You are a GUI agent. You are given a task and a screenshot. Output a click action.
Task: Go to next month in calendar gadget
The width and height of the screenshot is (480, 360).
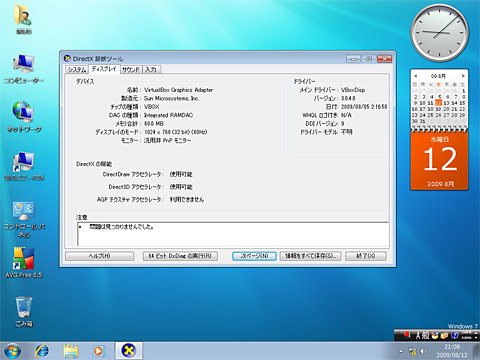(463, 76)
